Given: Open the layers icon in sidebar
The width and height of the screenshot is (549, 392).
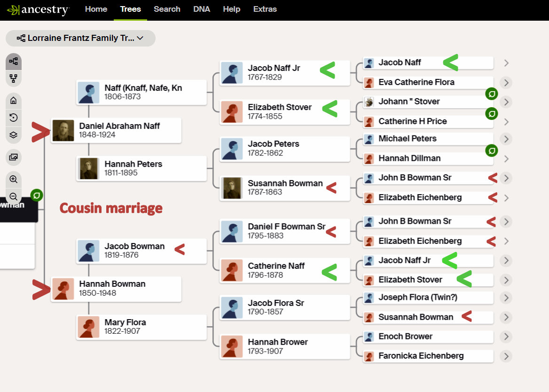Looking at the screenshot, I should pyautogui.click(x=14, y=135).
